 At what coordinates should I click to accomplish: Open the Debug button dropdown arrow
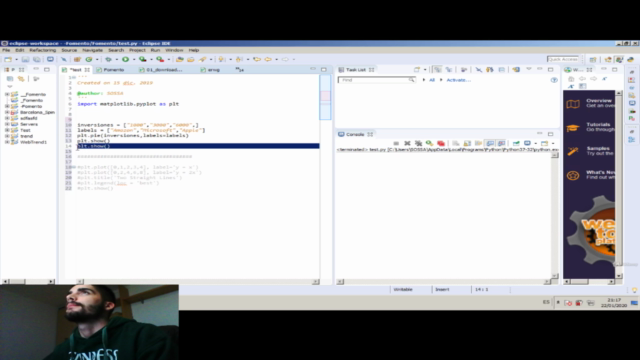point(116,60)
